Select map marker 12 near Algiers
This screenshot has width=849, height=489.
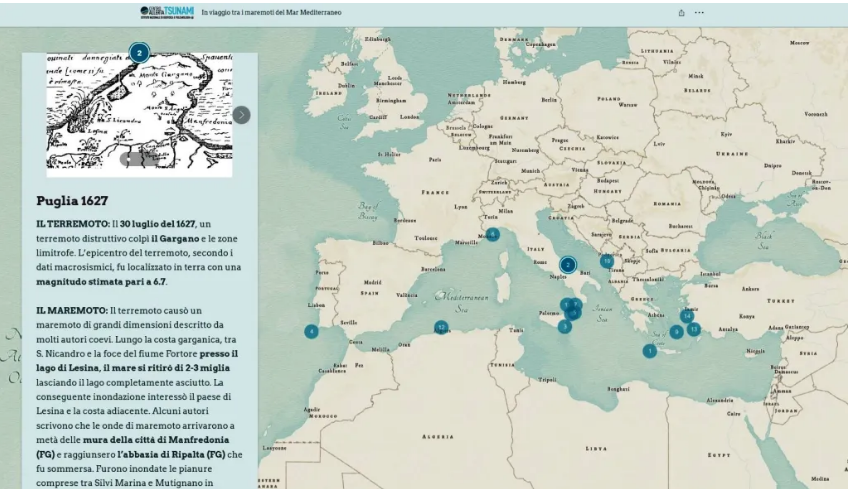[441, 326]
